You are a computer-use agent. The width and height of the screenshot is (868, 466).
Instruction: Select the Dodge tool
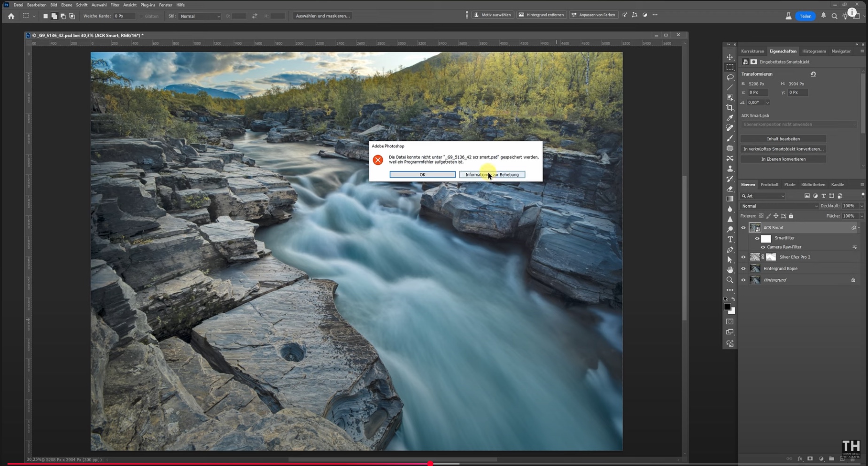click(730, 229)
